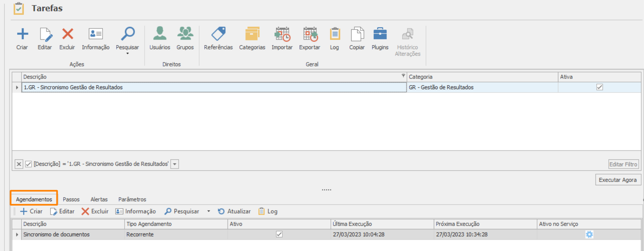Click the red Excluir icon in the ribbon
Screen dimensions: 644x251
click(68, 34)
